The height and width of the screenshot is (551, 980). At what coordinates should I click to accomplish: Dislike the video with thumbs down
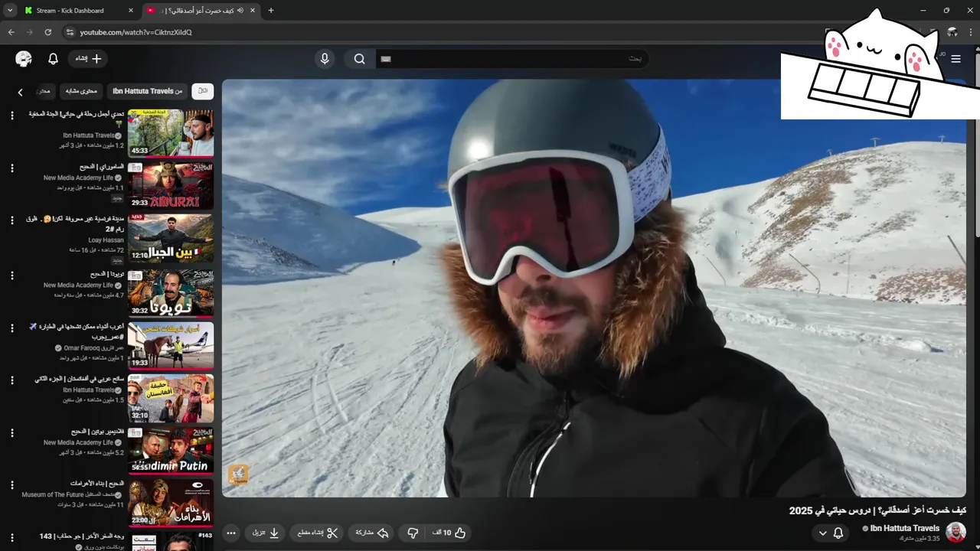coord(413,533)
